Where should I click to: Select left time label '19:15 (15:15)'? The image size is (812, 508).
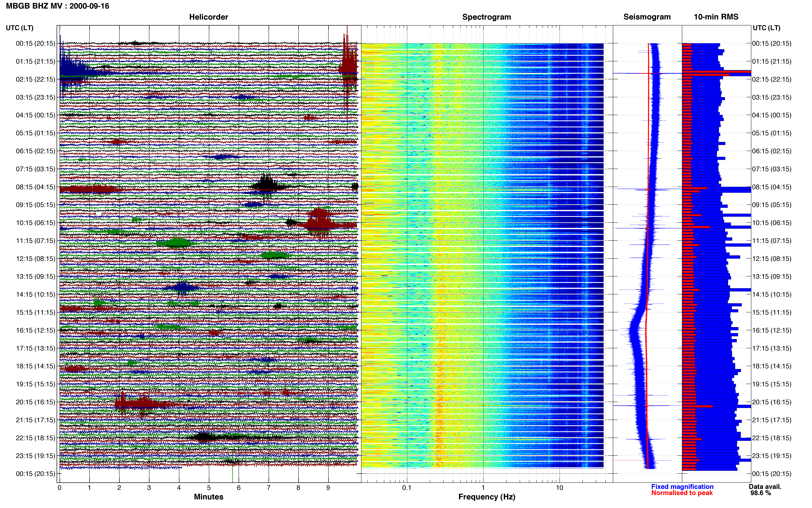pyautogui.click(x=36, y=384)
